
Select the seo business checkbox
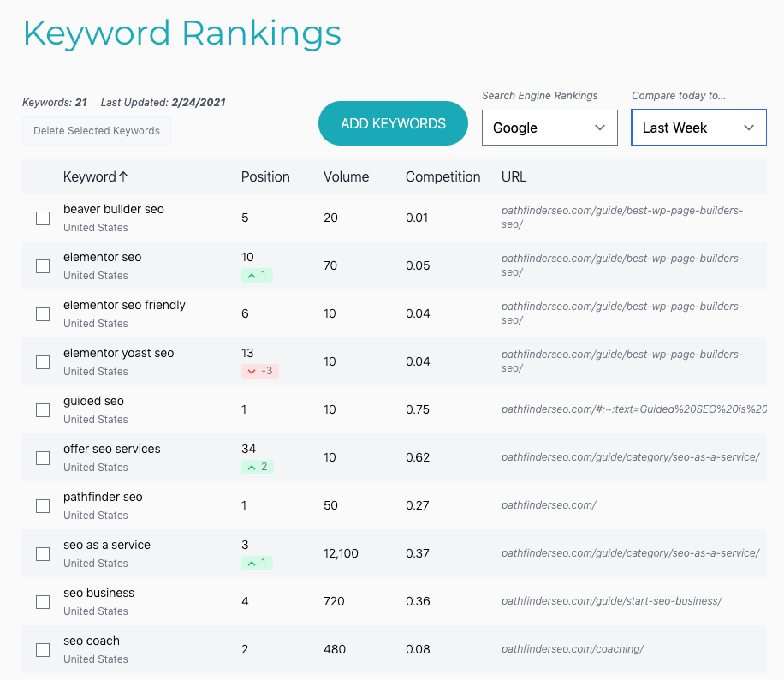43,602
